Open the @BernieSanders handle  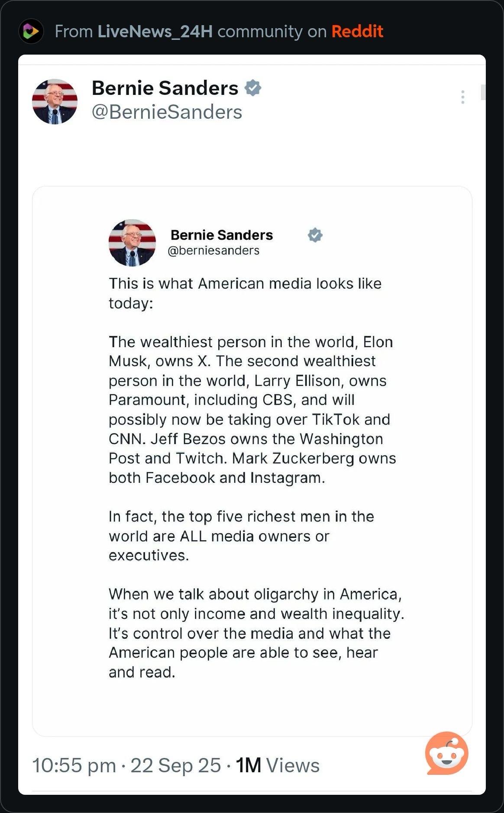[x=167, y=112]
